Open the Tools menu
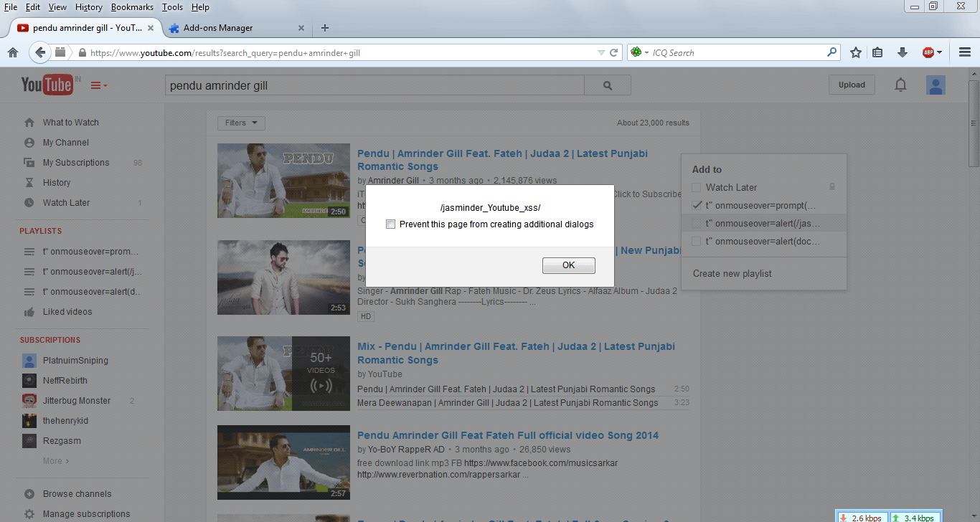This screenshot has width=980, height=522. 172,7
